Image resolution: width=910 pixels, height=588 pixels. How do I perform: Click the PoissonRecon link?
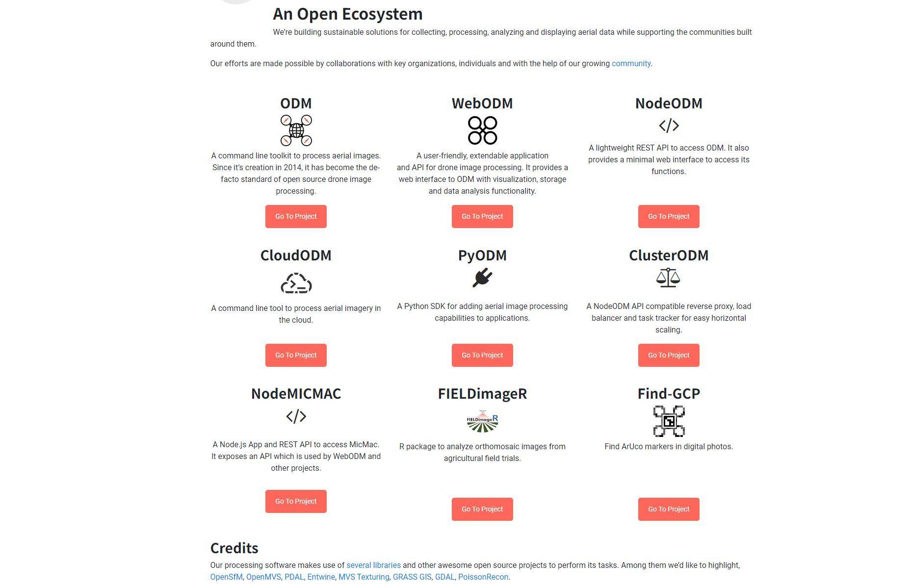[483, 577]
